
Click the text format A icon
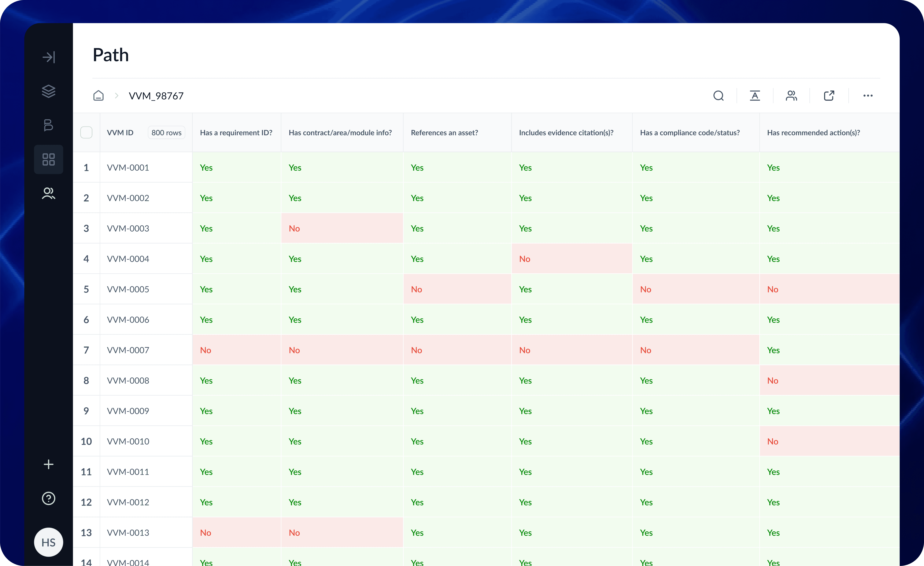tap(755, 96)
